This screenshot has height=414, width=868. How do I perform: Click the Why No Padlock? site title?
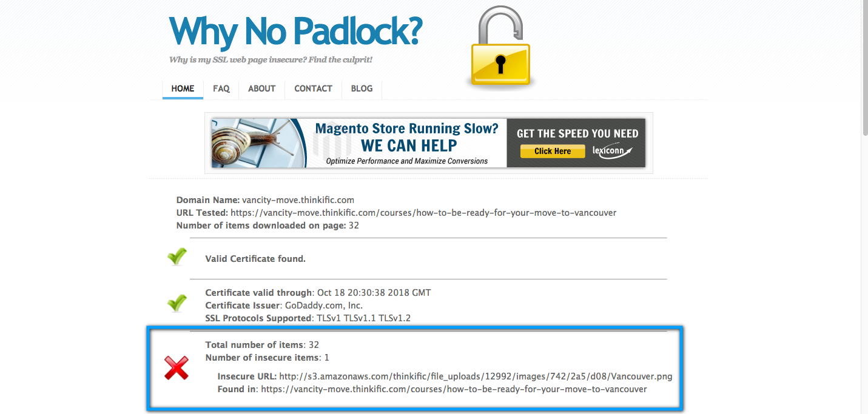click(295, 32)
